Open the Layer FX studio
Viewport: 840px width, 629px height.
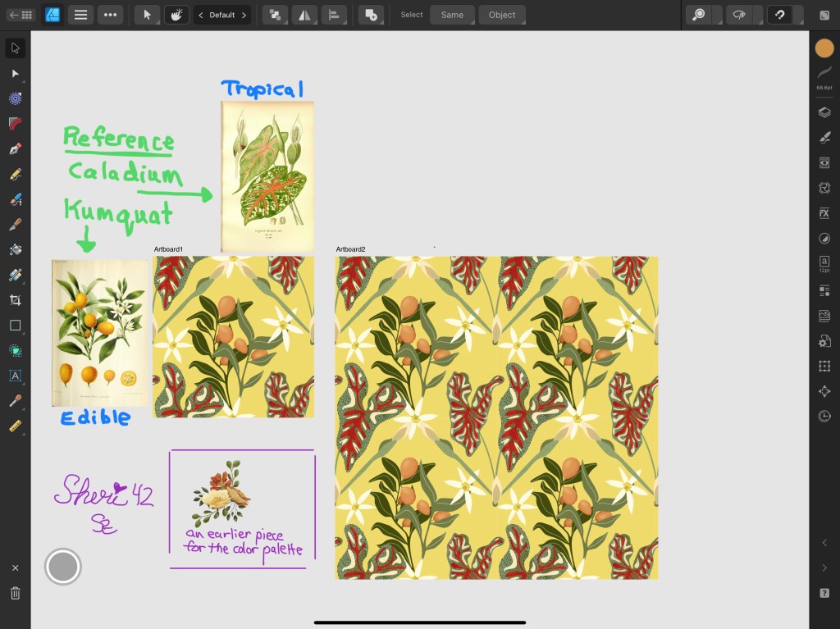click(x=824, y=213)
